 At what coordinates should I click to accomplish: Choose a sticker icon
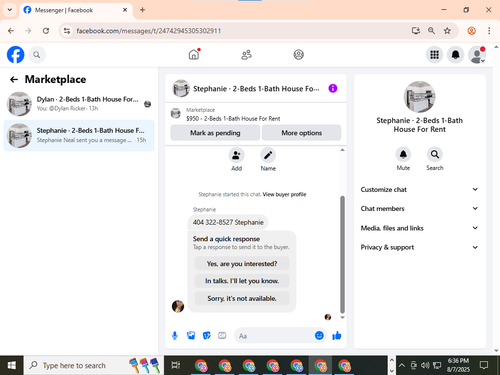coord(207,335)
